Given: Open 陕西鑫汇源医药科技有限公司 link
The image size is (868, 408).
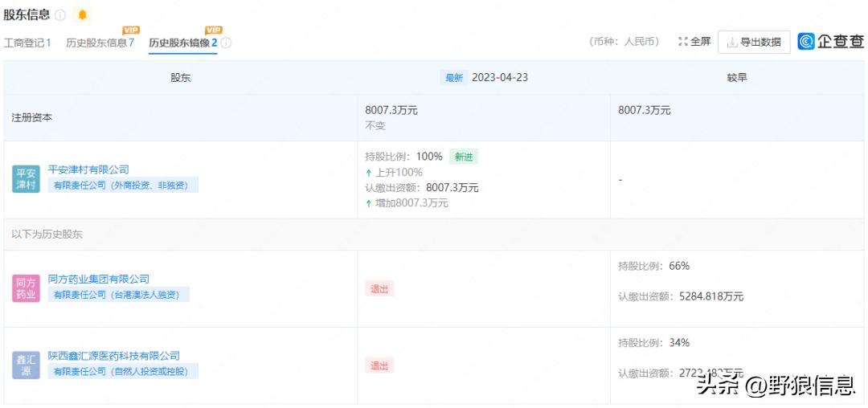Looking at the screenshot, I should pos(114,356).
